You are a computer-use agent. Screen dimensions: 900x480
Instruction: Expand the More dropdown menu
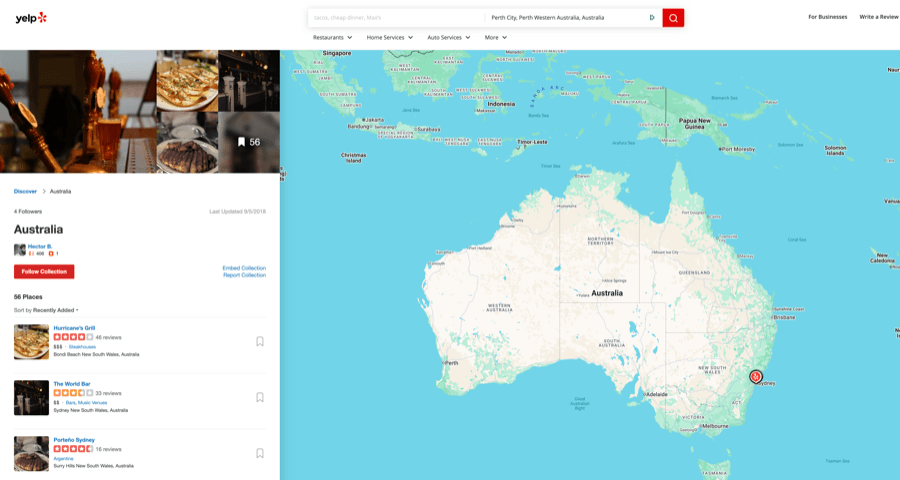(496, 37)
